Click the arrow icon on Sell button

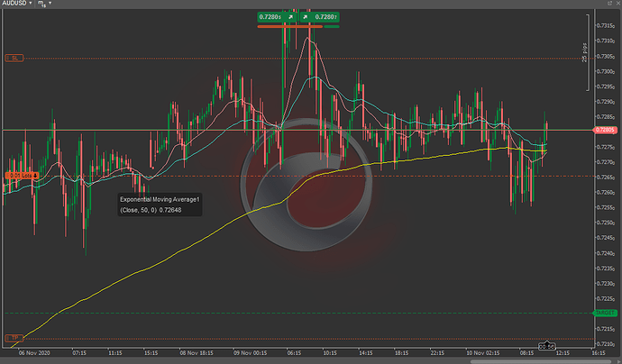291,16
